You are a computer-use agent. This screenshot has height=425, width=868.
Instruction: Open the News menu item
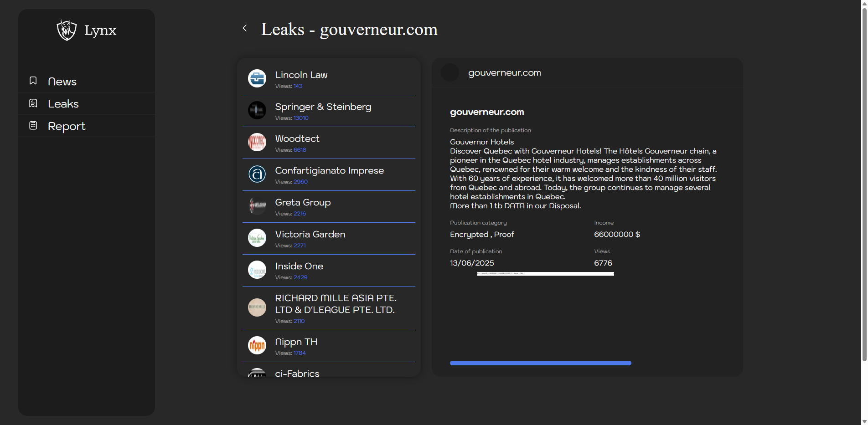62,82
